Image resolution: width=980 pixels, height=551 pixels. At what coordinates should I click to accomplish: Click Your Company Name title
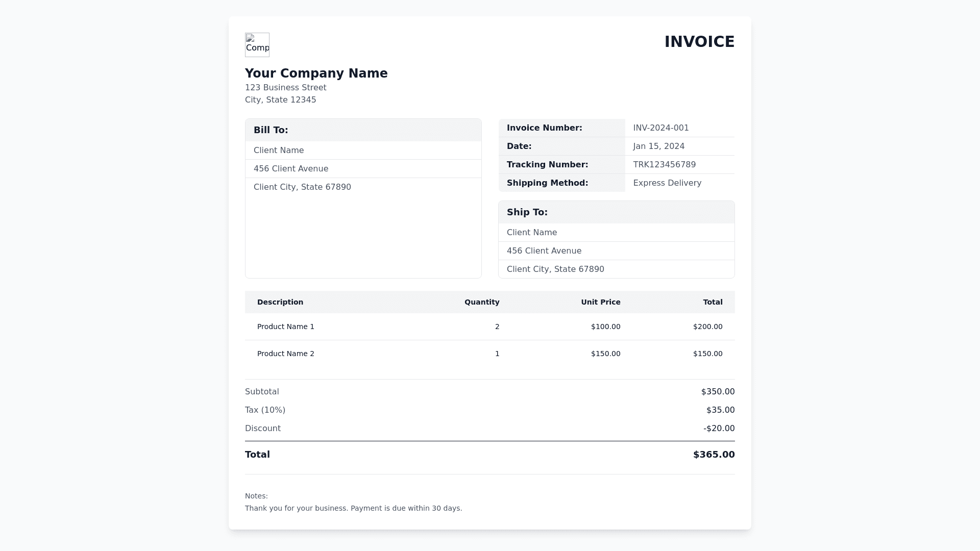(x=316, y=73)
